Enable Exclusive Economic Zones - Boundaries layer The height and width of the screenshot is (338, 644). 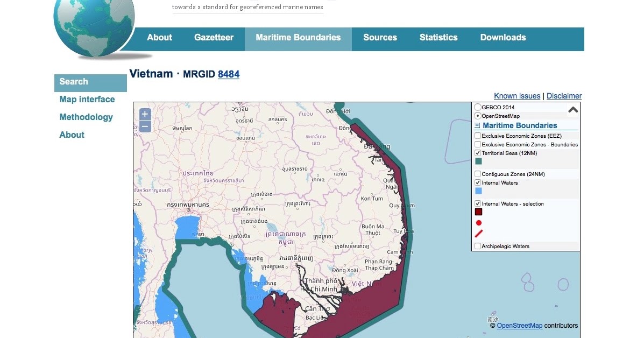point(478,144)
